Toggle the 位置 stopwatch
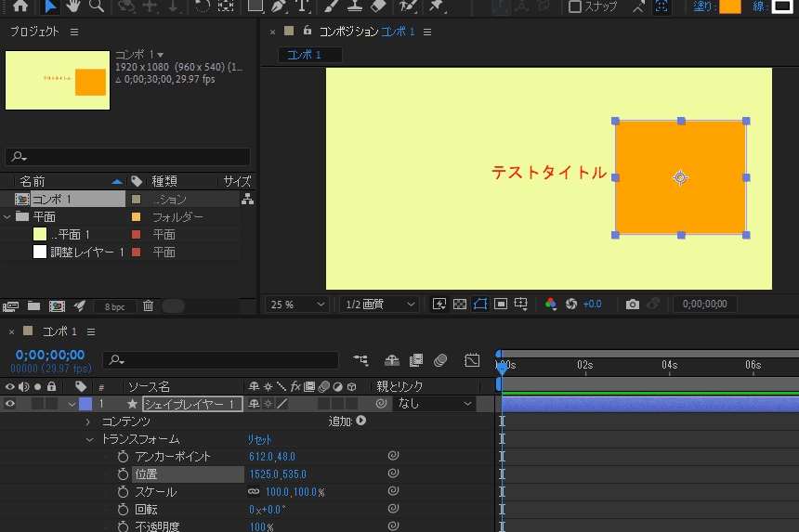This screenshot has height=532, width=799. [x=123, y=474]
